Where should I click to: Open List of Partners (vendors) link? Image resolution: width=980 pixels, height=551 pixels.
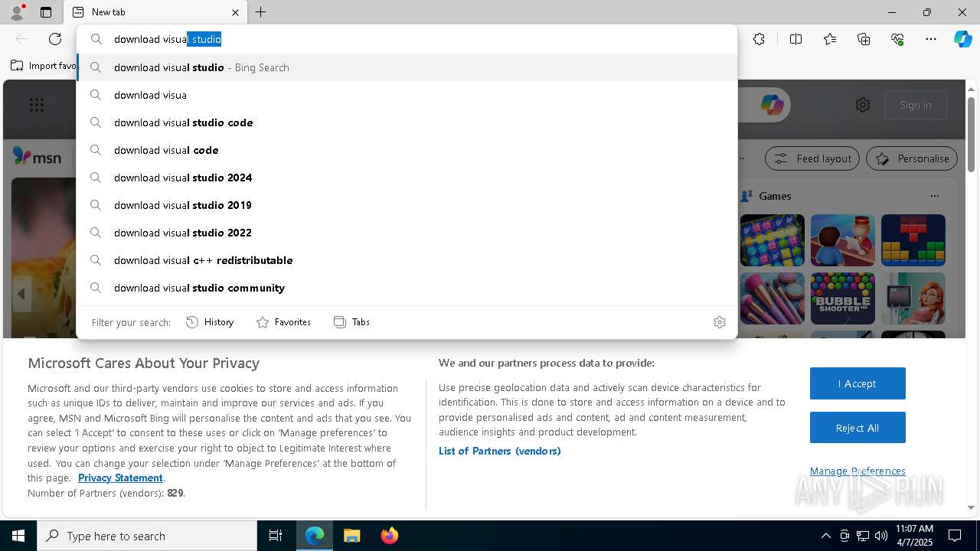click(499, 451)
